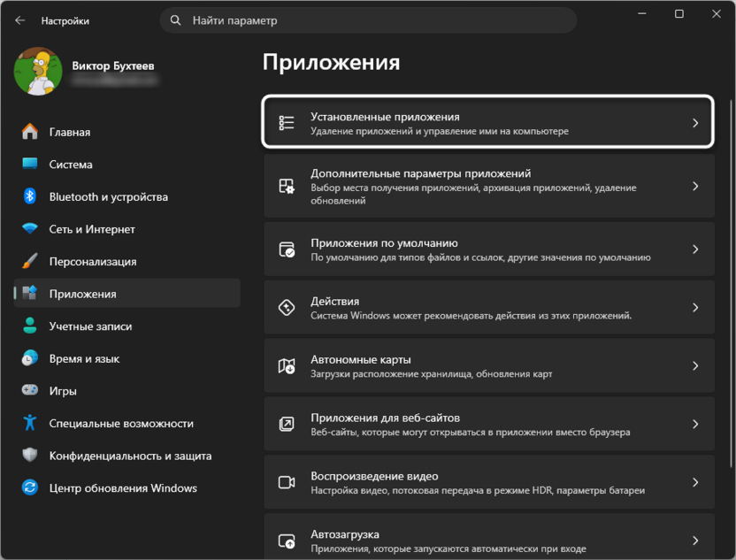Select the Приложения sidebar item label
Image resolution: width=736 pixels, height=560 pixels.
coord(82,294)
